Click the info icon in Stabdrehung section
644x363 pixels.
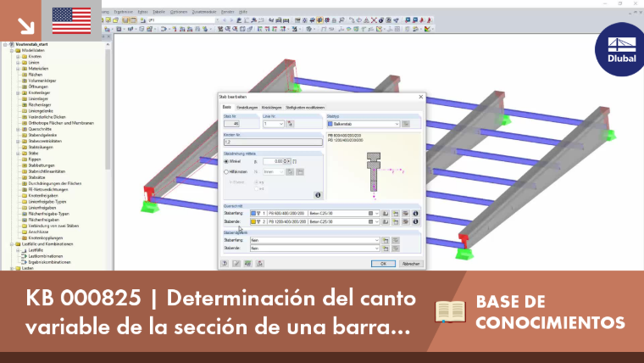[x=318, y=195]
